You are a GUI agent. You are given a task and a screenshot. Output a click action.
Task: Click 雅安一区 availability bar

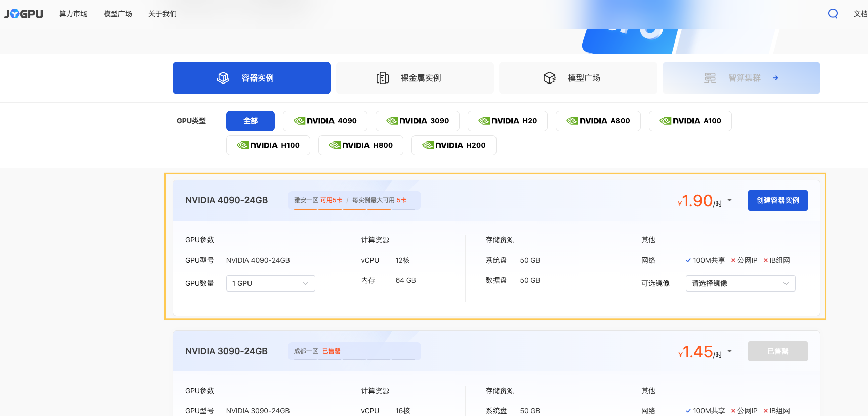(354, 200)
